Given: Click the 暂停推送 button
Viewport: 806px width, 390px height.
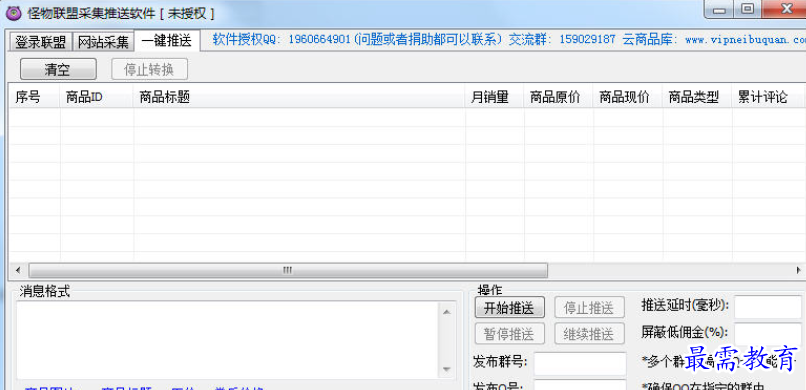Looking at the screenshot, I should 509,334.
